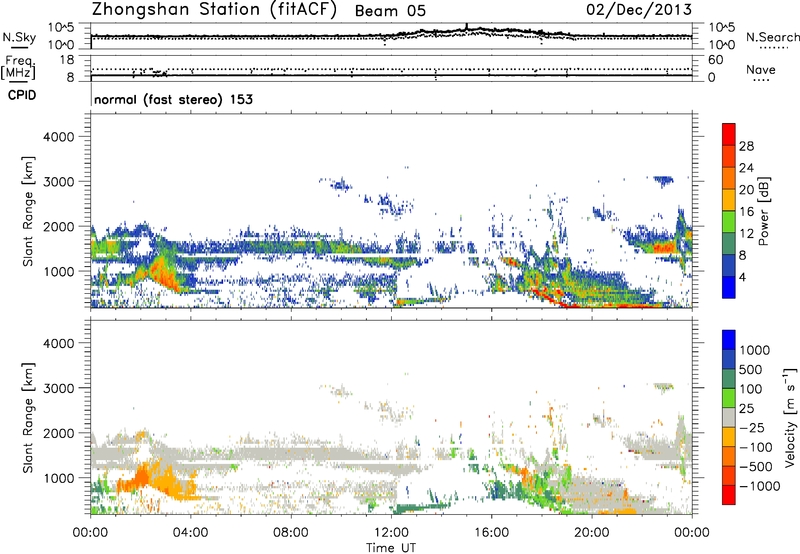Click the 'CPID' label
The image size is (800, 554).
coord(22,95)
